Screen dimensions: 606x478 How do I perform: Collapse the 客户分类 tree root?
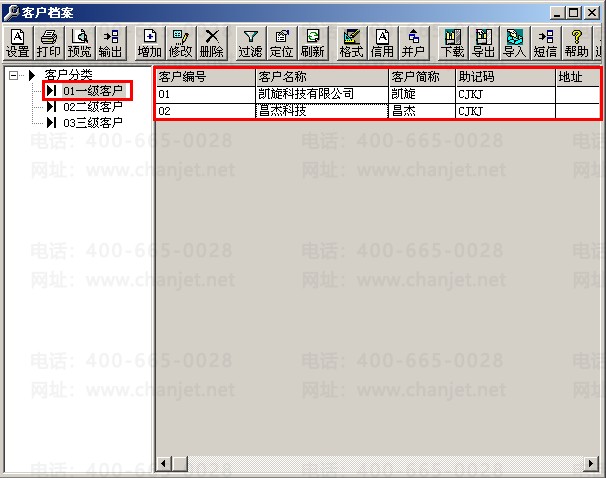click(x=14, y=75)
